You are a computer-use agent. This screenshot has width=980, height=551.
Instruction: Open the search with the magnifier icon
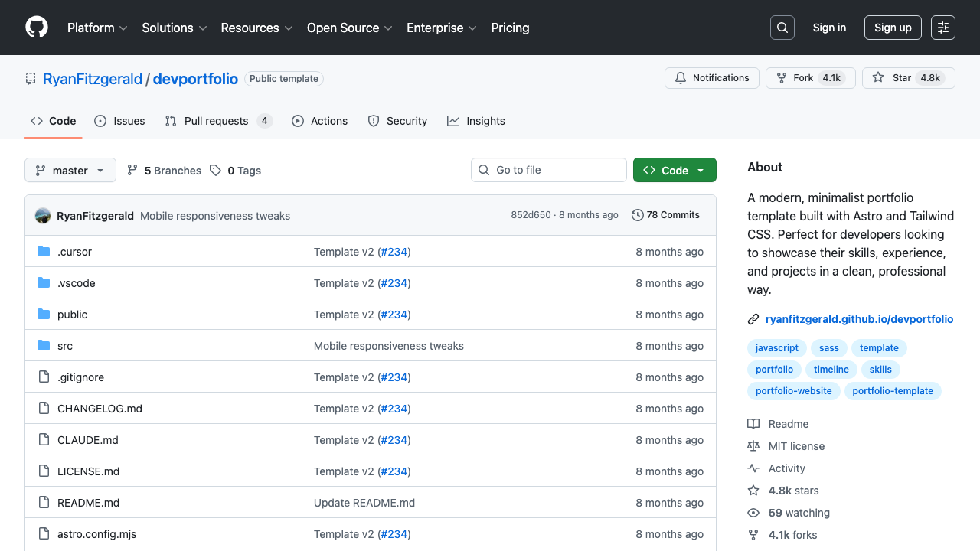tap(782, 27)
